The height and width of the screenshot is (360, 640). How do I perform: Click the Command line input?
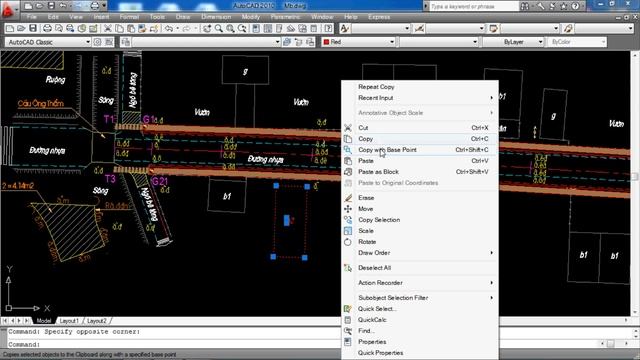(302, 344)
